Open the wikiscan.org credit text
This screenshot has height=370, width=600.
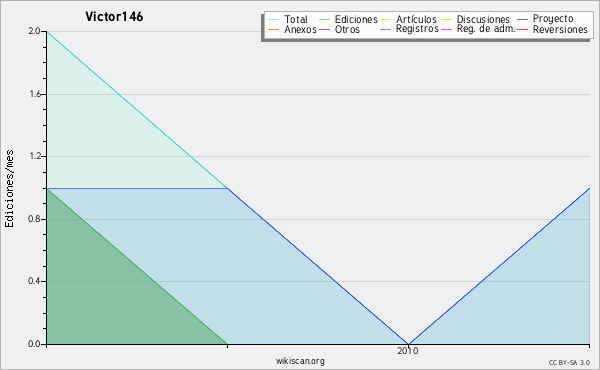point(300,361)
